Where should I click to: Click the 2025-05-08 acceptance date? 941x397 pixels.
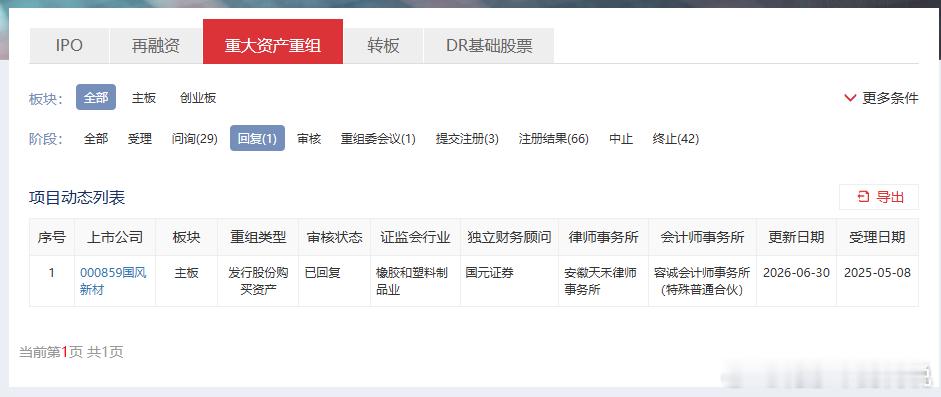pos(877,273)
